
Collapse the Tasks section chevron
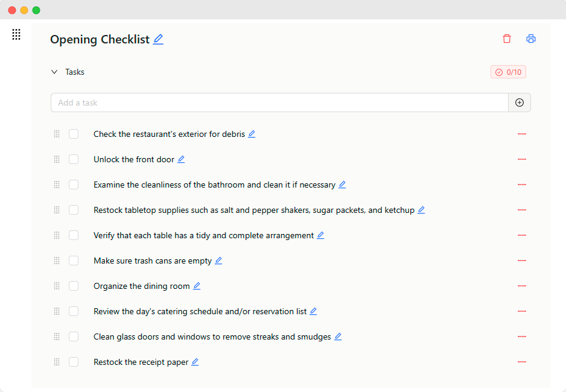(54, 72)
